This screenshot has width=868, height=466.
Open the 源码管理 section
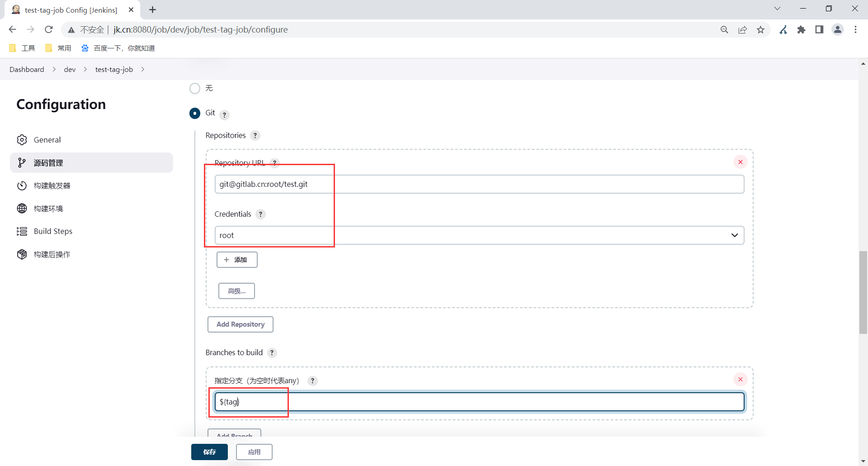click(91, 162)
